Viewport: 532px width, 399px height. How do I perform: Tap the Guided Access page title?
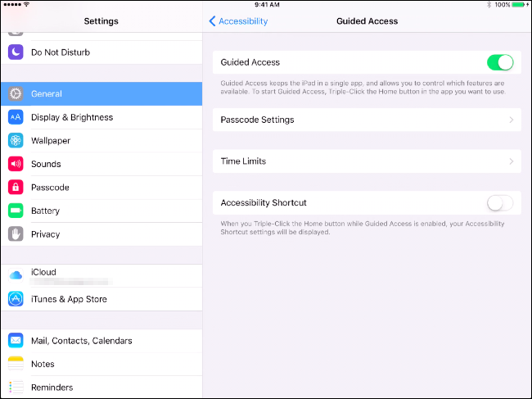[x=367, y=21]
